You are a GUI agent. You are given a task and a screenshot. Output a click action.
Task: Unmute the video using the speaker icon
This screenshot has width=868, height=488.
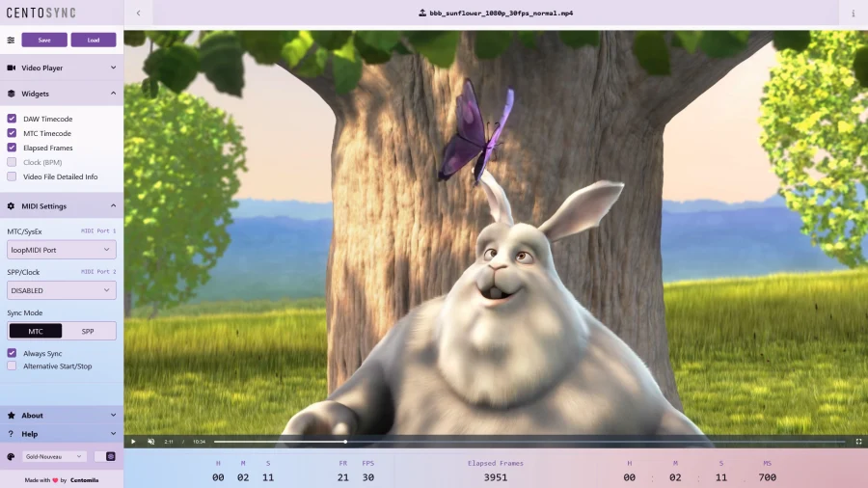[151, 442]
